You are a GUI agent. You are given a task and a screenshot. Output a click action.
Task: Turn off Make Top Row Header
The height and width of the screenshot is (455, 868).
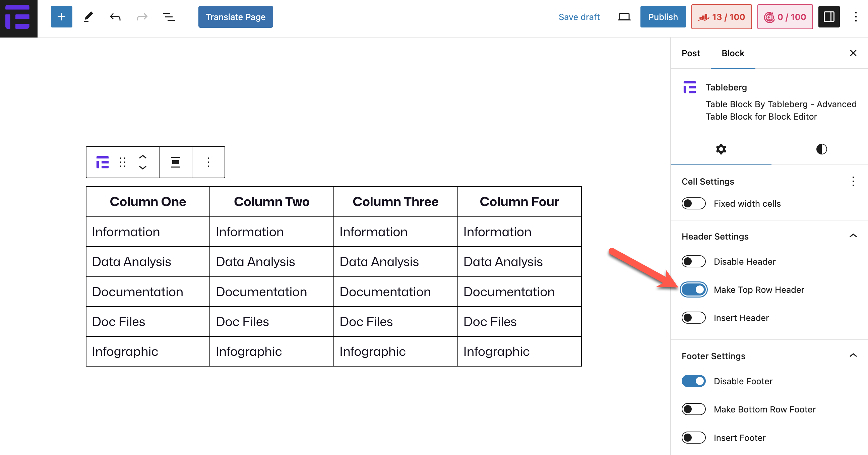pyautogui.click(x=693, y=289)
